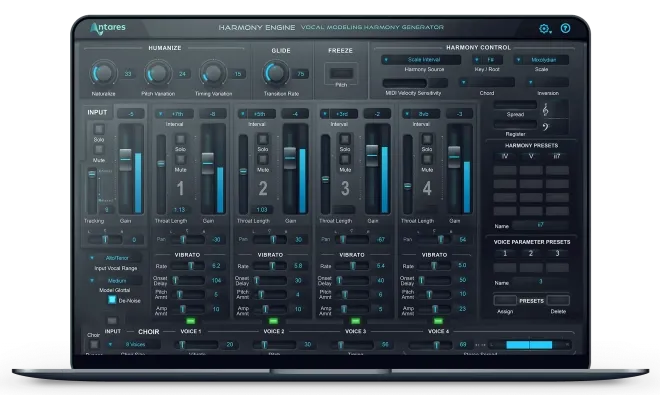Viewport: 660px width, 395px height.
Task: Open the help question mark icon
Action: coord(565,28)
